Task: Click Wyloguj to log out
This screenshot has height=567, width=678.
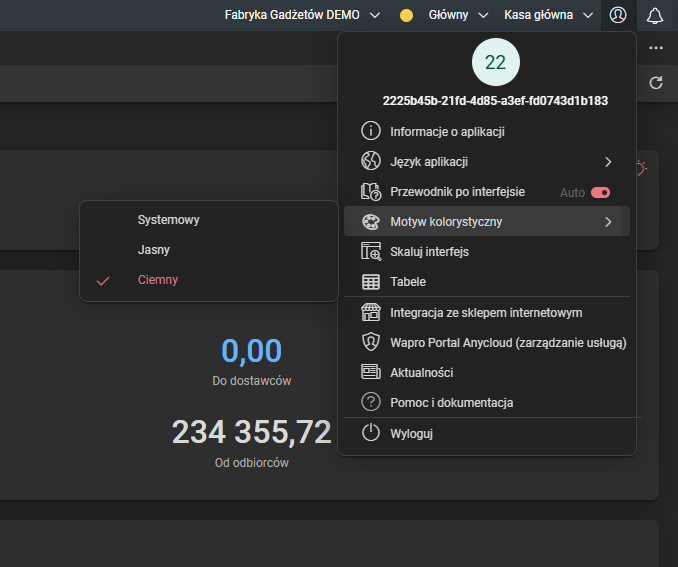Action: (x=411, y=433)
